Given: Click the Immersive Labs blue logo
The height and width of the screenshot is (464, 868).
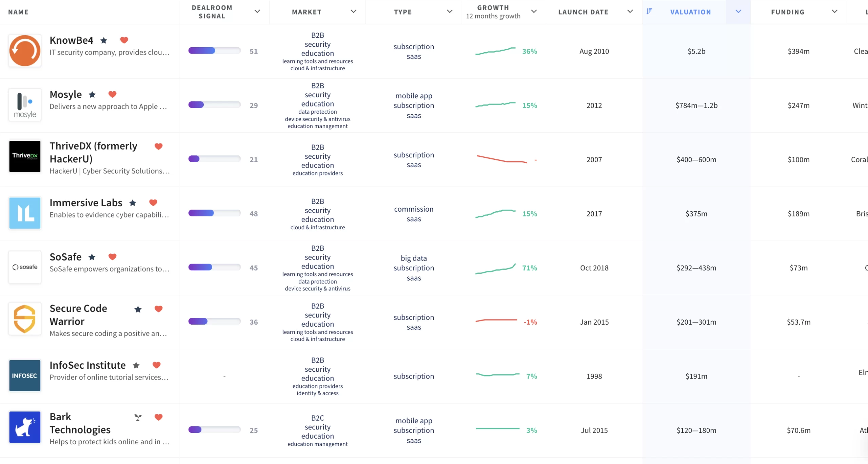Looking at the screenshot, I should (25, 213).
